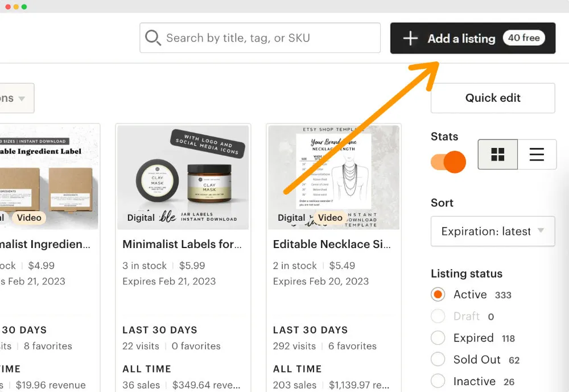Switch to grid view layout

(498, 154)
